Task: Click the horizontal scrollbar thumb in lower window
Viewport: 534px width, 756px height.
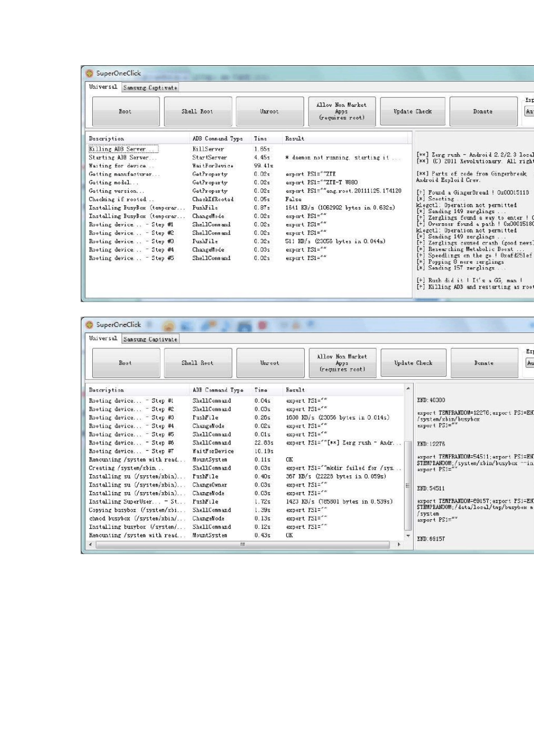Action: click(x=243, y=544)
